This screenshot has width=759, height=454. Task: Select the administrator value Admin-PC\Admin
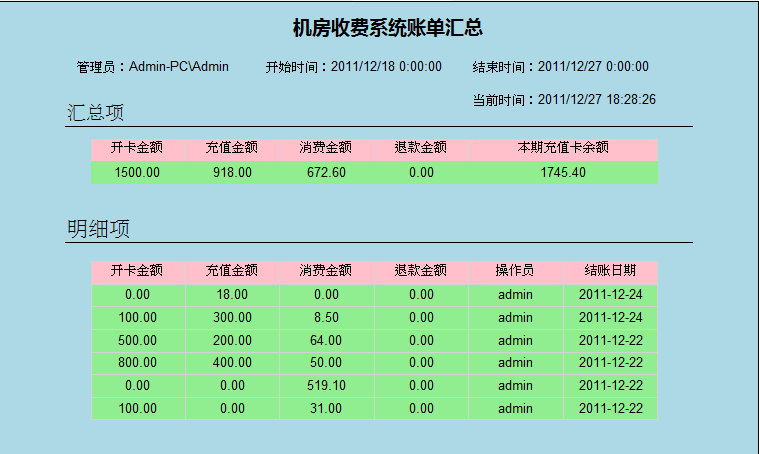click(x=179, y=66)
